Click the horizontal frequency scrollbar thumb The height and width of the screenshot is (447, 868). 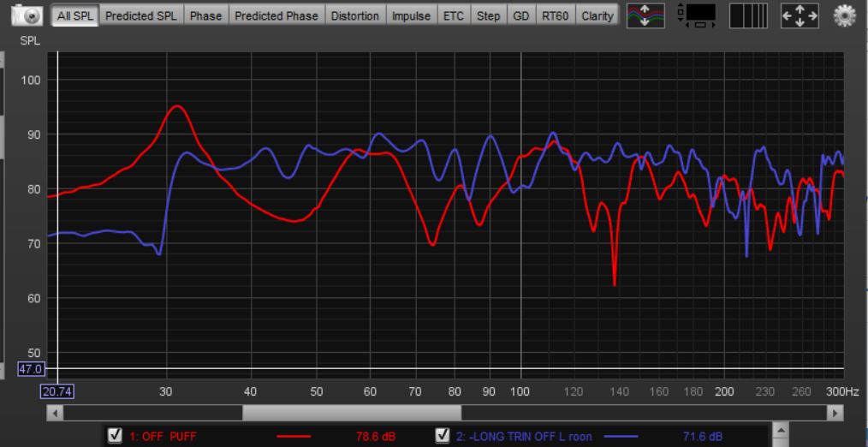point(352,413)
